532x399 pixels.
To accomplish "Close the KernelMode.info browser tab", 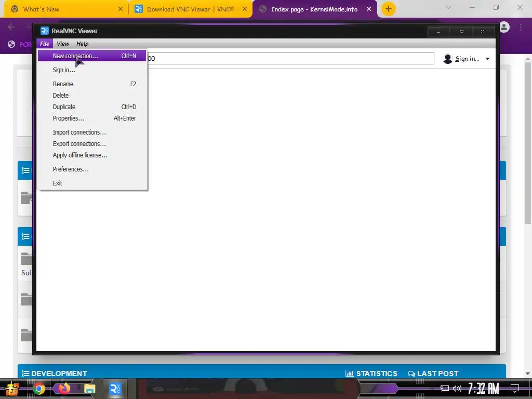I will pos(369,9).
